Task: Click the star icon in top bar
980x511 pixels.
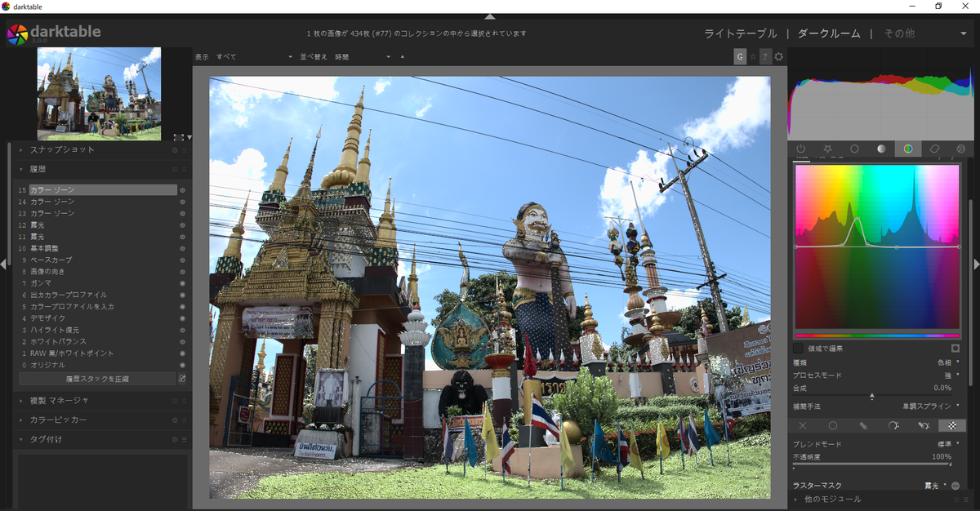Action: coord(752,56)
